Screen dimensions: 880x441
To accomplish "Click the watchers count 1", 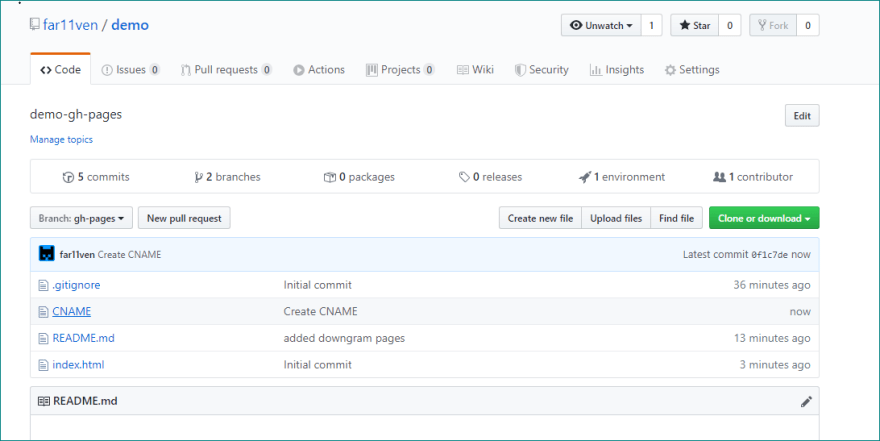I will (x=652, y=25).
